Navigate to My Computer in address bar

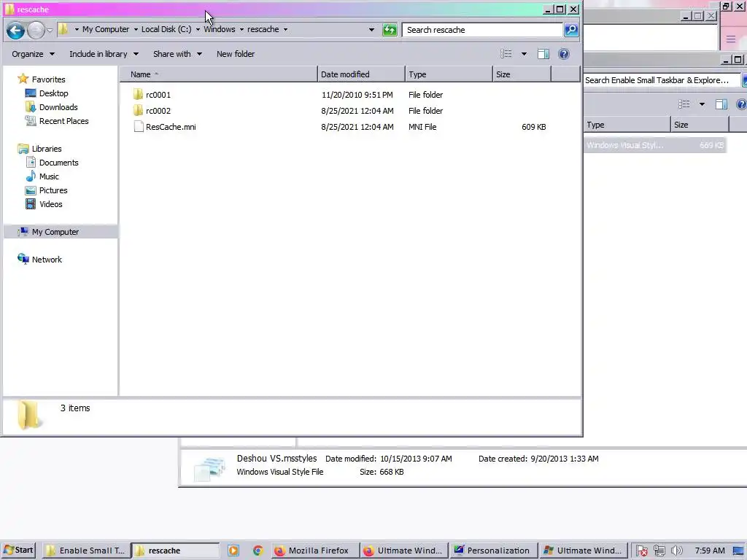pyautogui.click(x=106, y=29)
